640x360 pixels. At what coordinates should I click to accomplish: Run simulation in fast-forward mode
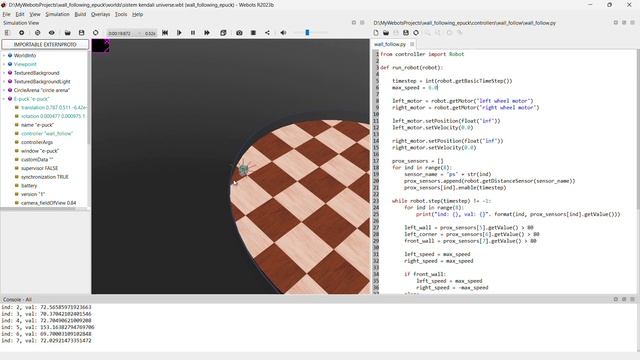(207, 33)
